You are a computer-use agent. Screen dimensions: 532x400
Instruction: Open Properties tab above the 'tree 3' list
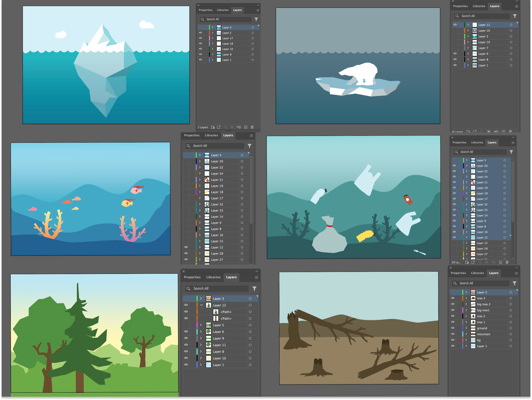coord(458,273)
